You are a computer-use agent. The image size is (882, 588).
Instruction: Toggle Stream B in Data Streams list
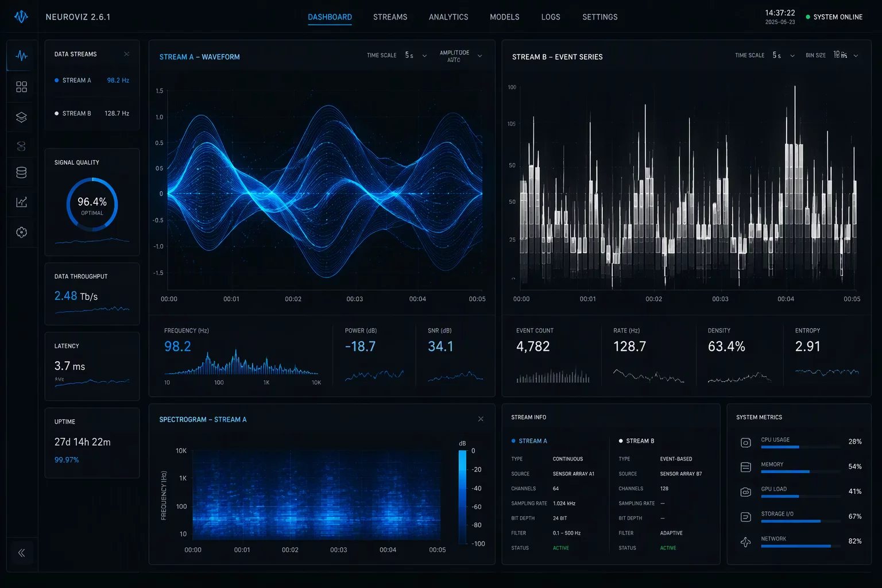click(92, 114)
